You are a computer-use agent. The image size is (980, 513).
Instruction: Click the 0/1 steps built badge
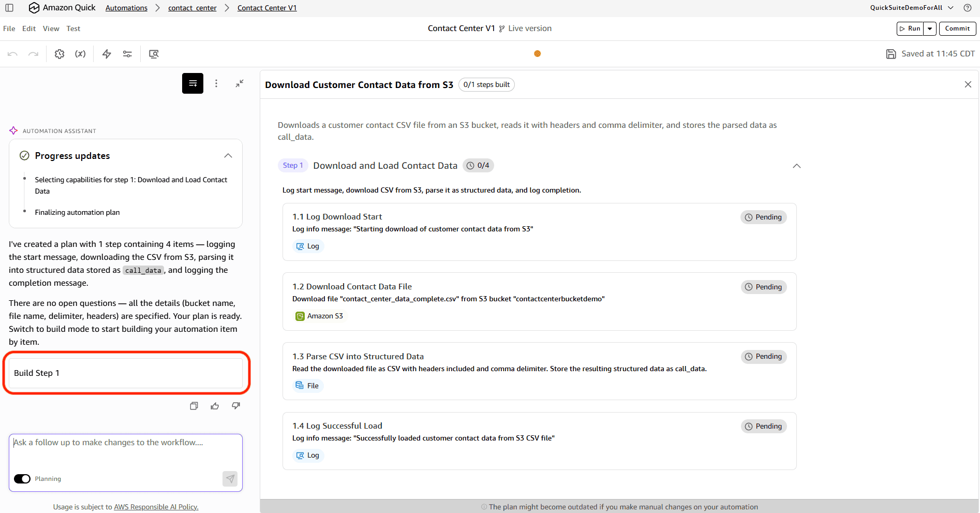(486, 85)
